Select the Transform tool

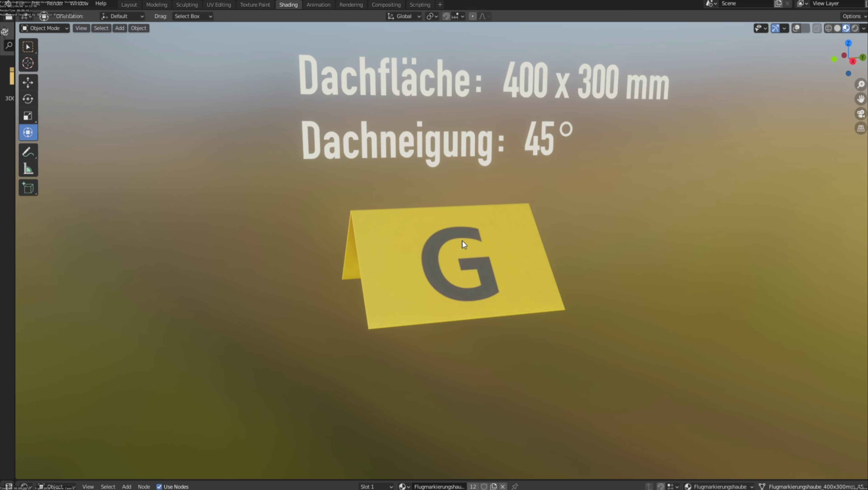pos(28,132)
